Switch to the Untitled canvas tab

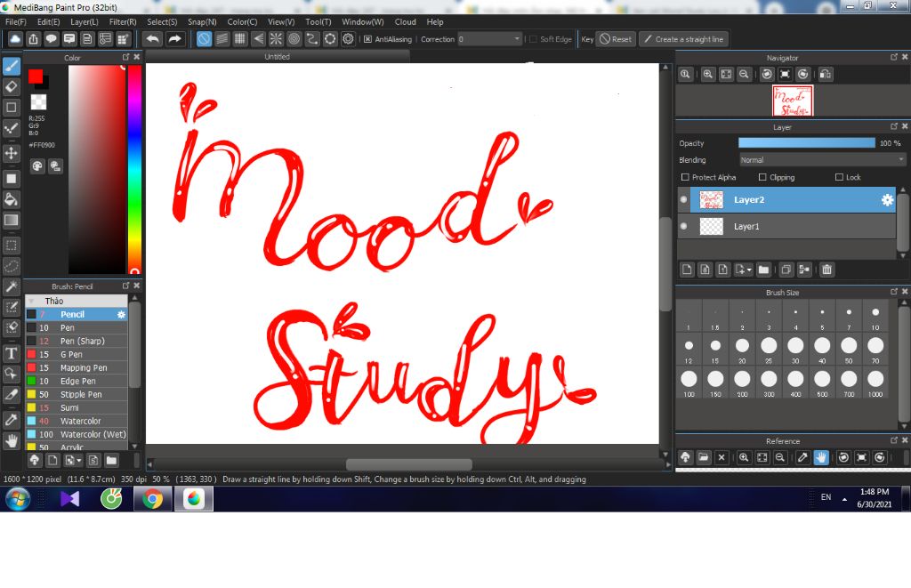(x=278, y=56)
